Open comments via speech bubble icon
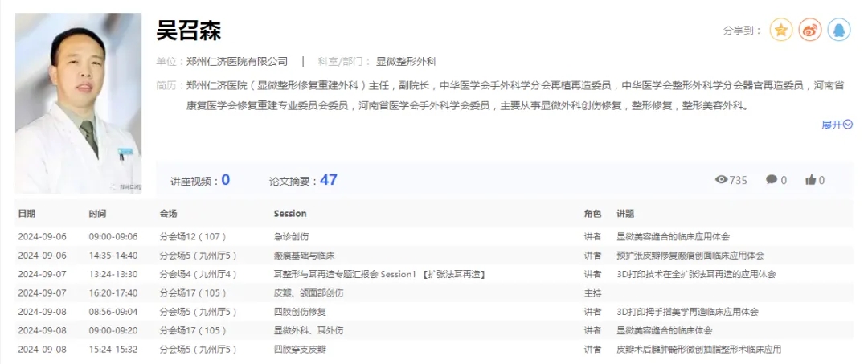The height and width of the screenshot is (364, 868). 771,180
